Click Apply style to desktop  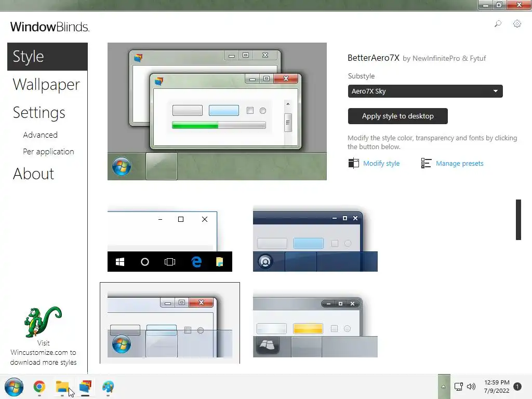pos(397,116)
